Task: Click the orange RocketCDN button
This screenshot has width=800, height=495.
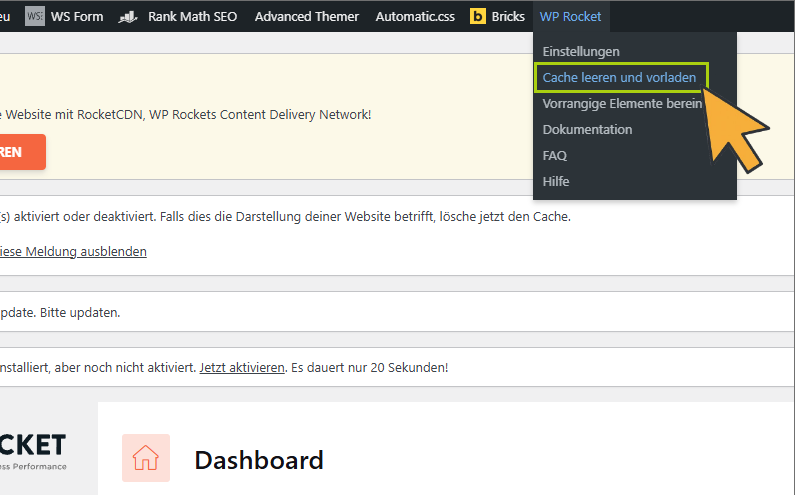Action: (x=21, y=152)
